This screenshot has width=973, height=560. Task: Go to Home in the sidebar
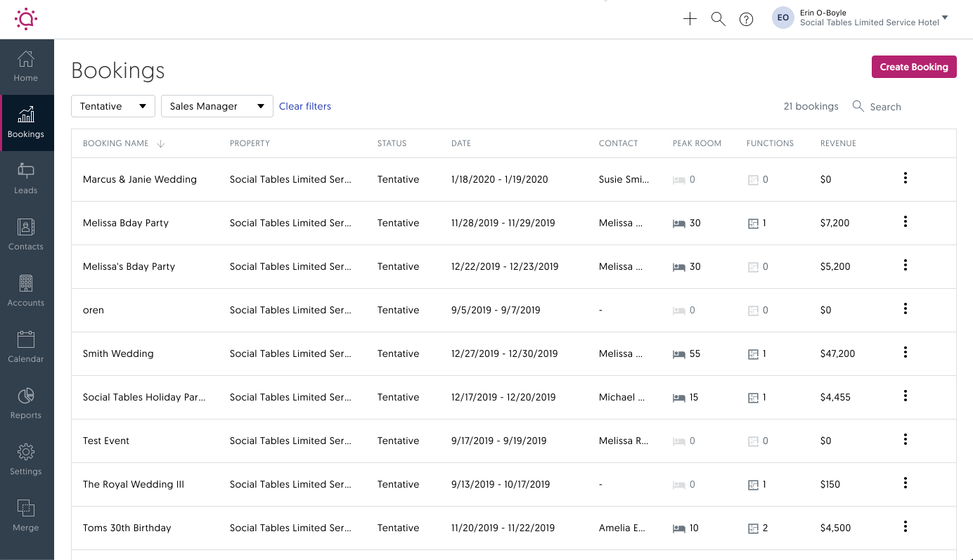click(x=26, y=65)
